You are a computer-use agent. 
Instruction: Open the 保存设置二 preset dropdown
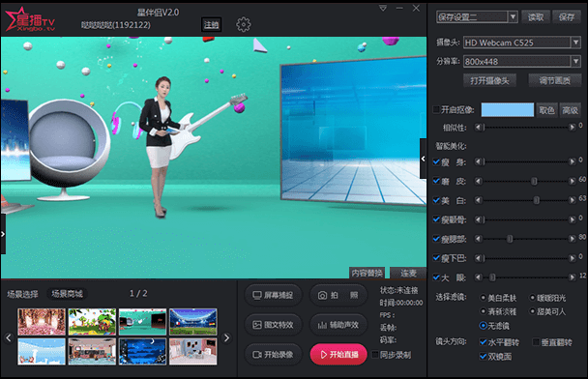[x=513, y=16]
